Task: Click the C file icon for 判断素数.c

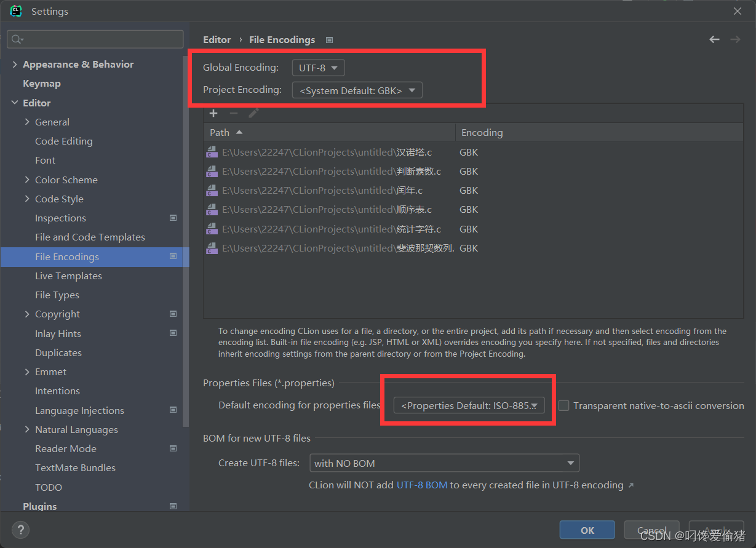Action: point(212,171)
